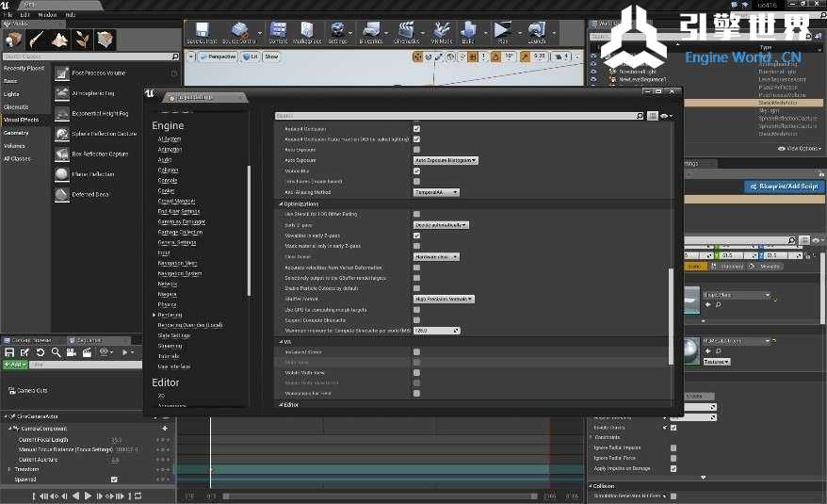Open the Clear Scene Hardware clear dropdown
The width and height of the screenshot is (827, 504).
(436, 257)
